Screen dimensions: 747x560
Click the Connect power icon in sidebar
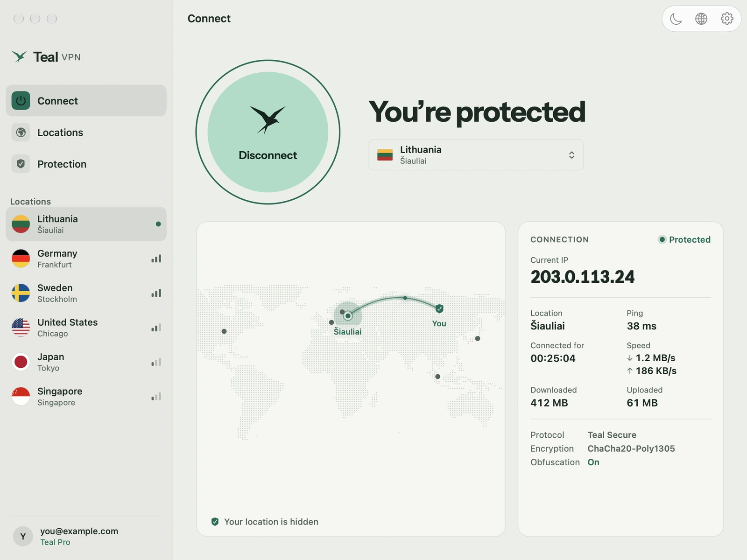coord(21,101)
